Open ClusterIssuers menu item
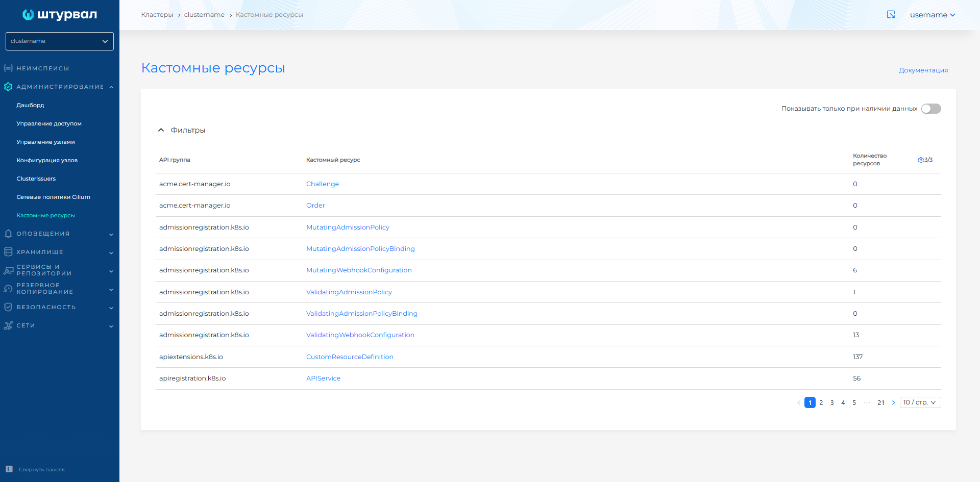The image size is (980, 482). tap(36, 179)
